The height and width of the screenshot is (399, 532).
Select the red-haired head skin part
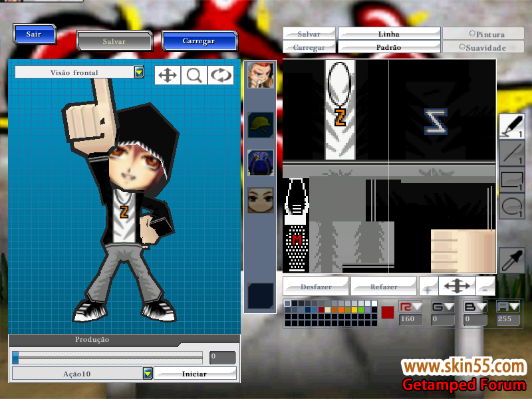261,75
